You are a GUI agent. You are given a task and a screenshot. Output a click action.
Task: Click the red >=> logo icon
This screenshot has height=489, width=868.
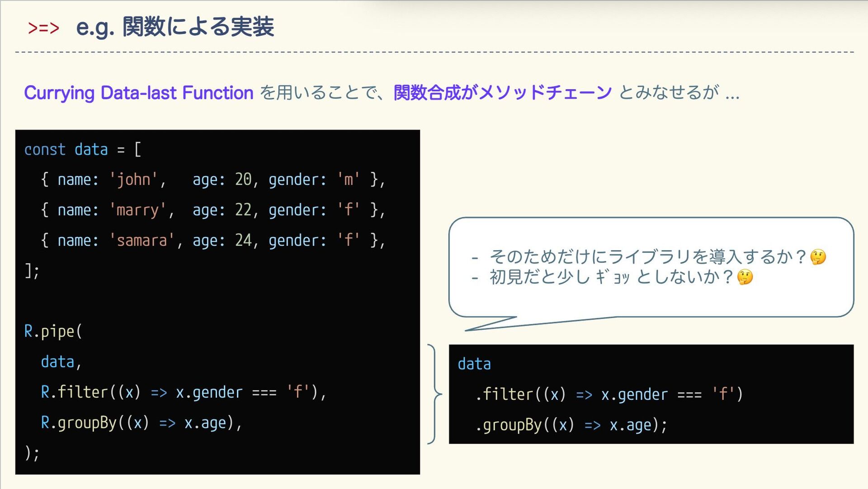[43, 28]
